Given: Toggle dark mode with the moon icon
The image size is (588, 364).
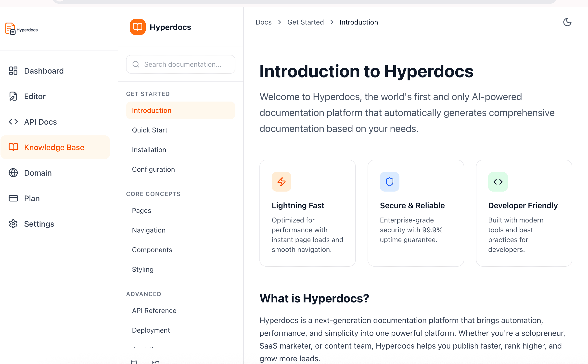Looking at the screenshot, I should point(567,22).
